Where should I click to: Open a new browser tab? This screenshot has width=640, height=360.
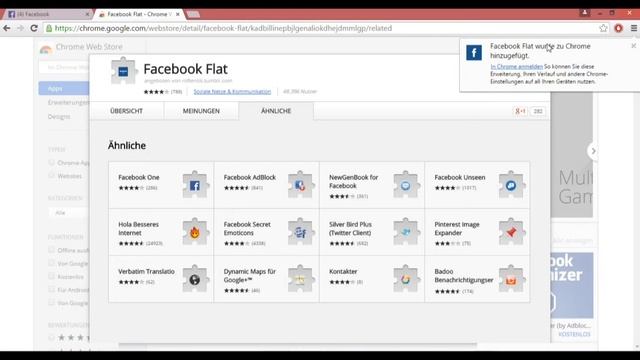point(193,14)
